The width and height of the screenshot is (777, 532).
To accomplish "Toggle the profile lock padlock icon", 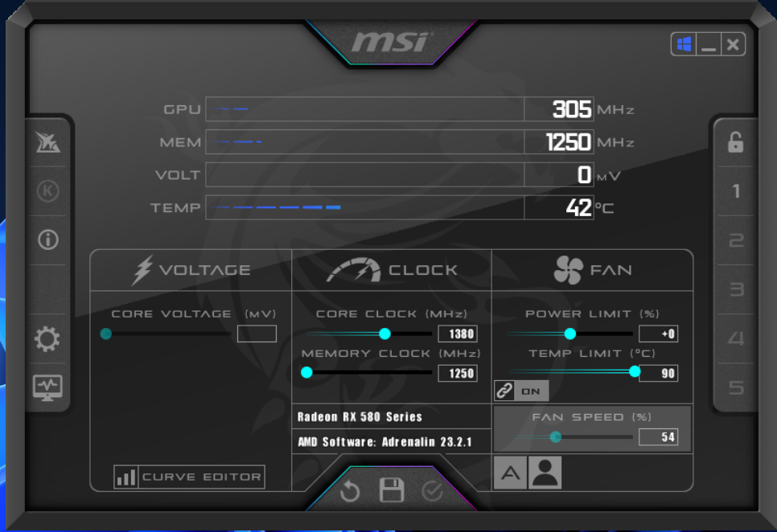I will coord(735,142).
